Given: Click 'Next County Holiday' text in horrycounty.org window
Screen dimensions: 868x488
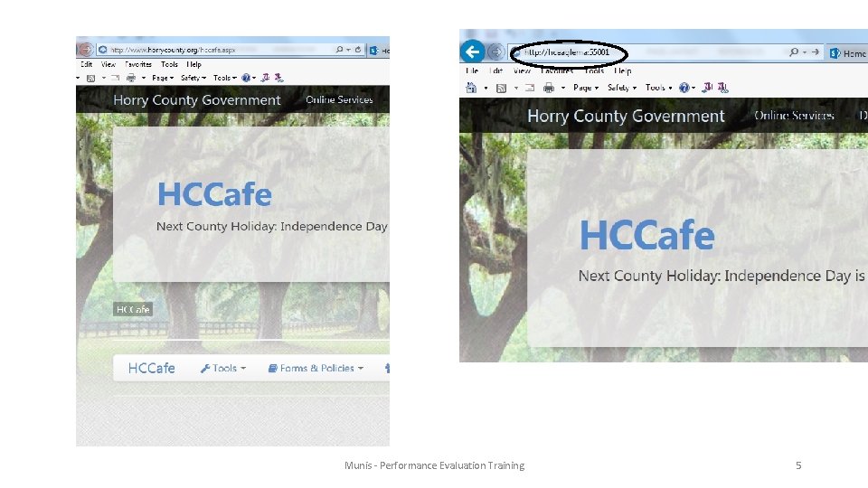Looking at the screenshot, I should pyautogui.click(x=272, y=226).
